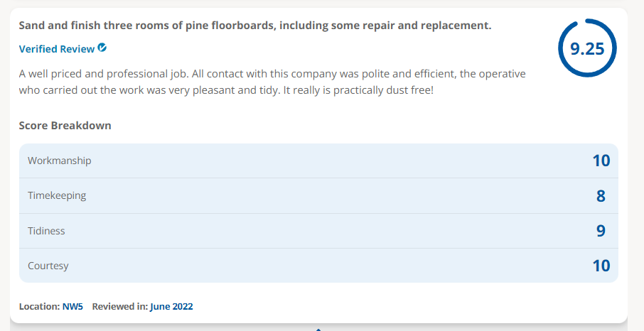
Task: Select the Timekeeping row label
Action: coord(57,195)
